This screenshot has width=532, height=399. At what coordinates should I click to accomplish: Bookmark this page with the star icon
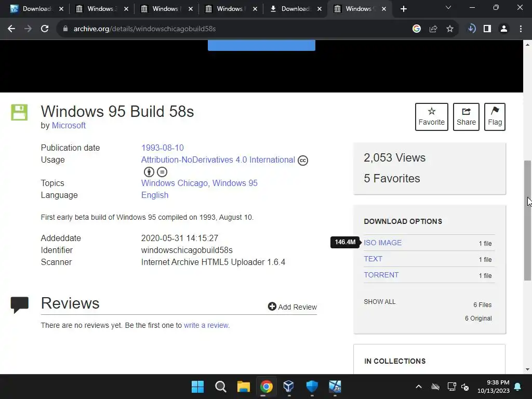point(450,29)
